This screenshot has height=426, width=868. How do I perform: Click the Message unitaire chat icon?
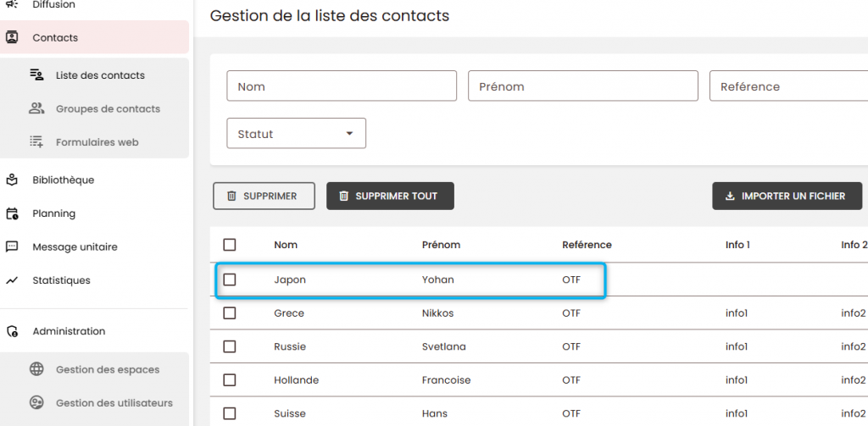pos(12,246)
